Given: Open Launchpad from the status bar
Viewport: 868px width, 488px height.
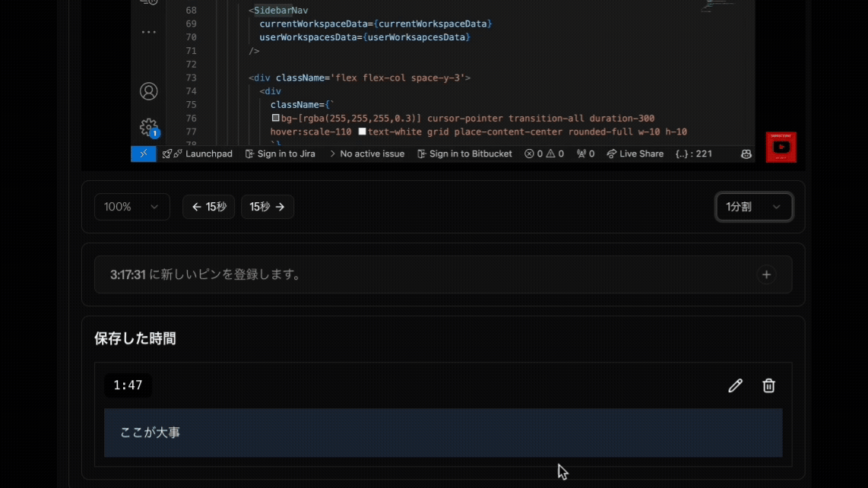Looking at the screenshot, I should pyautogui.click(x=198, y=154).
